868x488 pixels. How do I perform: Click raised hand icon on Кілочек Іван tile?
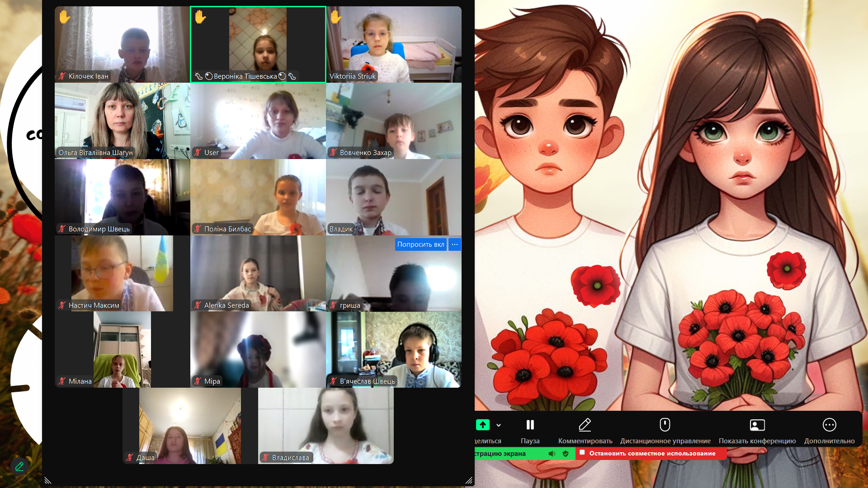65,17
